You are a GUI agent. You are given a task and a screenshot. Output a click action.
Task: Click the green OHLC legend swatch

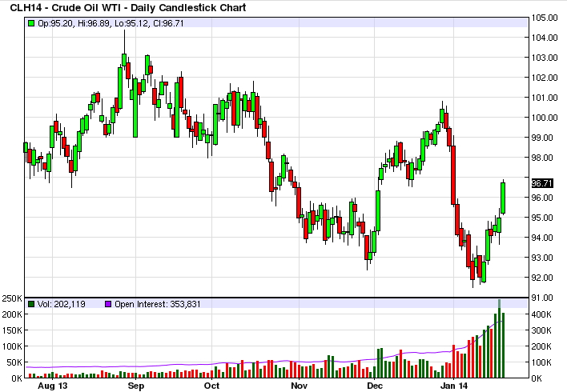pos(31,23)
